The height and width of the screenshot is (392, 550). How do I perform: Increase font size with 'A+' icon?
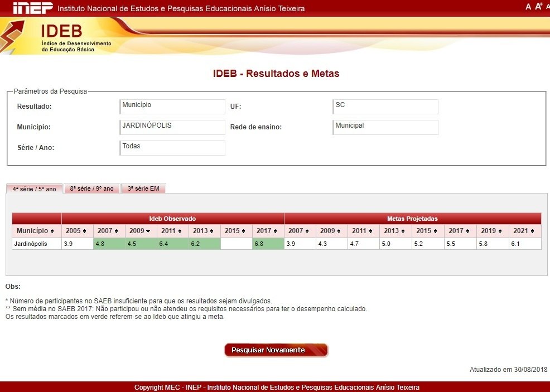538,7
